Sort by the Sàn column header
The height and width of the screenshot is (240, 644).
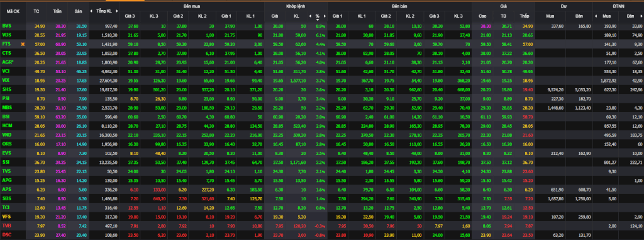tap(78, 11)
